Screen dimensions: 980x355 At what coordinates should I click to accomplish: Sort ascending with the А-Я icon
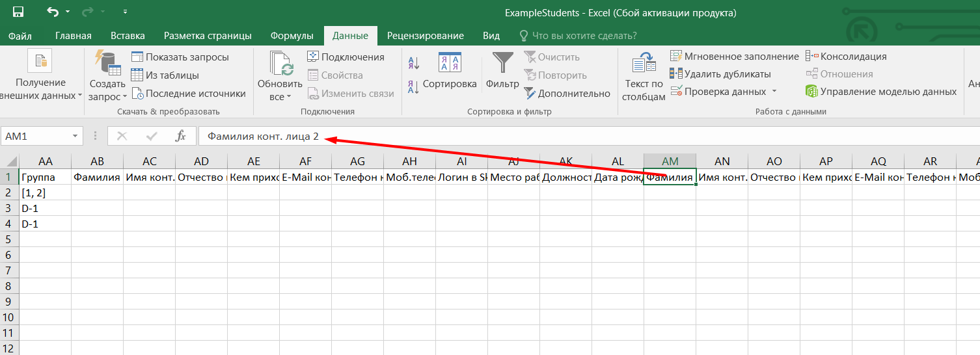pos(414,64)
